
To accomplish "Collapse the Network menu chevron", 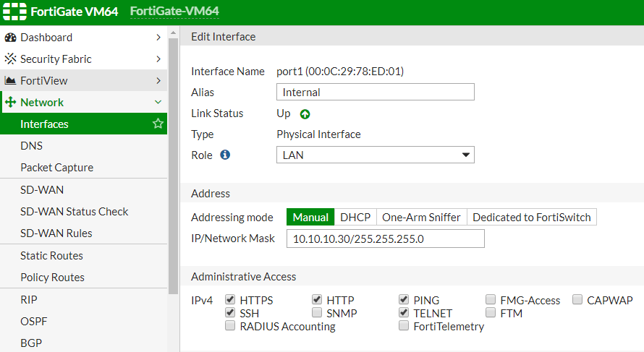I will [x=158, y=102].
